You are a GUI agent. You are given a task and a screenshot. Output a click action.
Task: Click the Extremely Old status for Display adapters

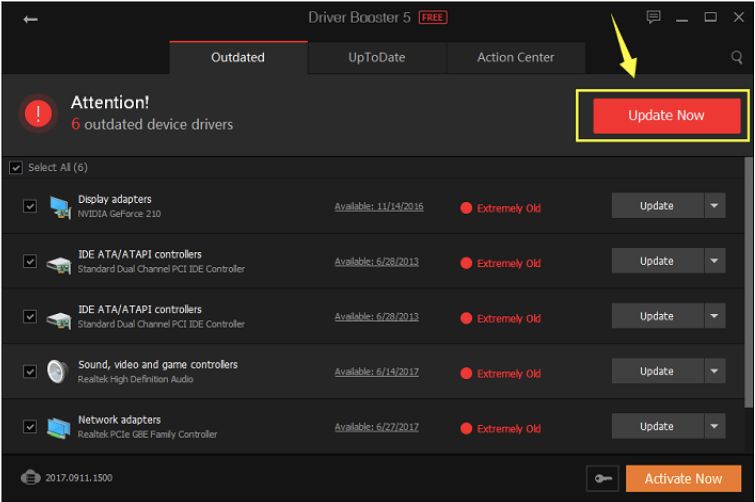(x=501, y=208)
